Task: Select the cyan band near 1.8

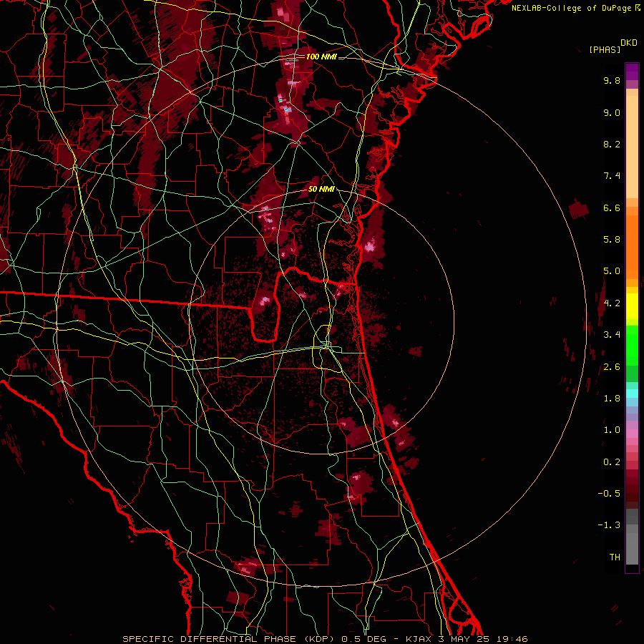Action: coord(632,394)
